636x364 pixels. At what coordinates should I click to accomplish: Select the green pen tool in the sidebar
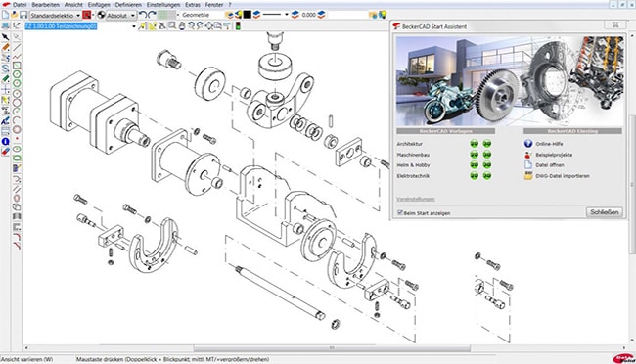click(x=5, y=79)
